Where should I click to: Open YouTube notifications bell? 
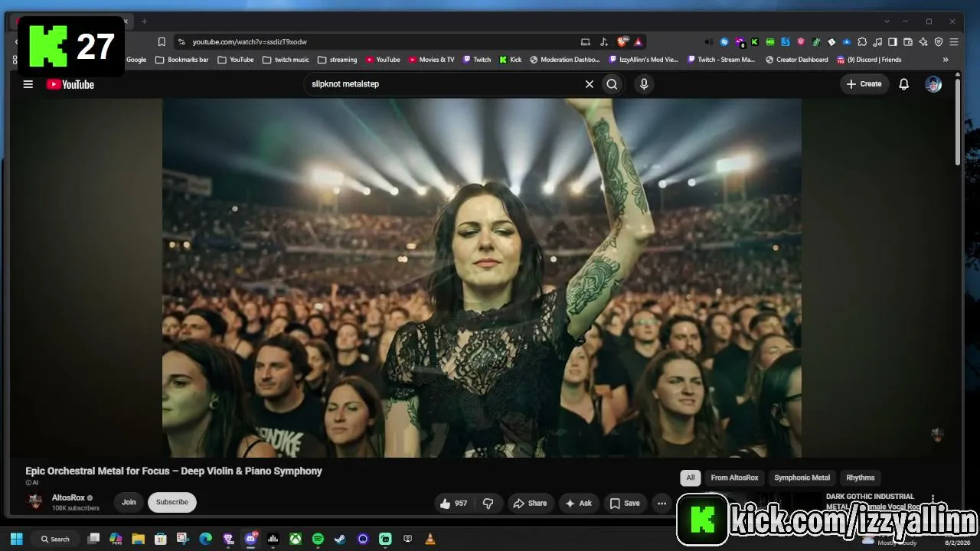903,84
